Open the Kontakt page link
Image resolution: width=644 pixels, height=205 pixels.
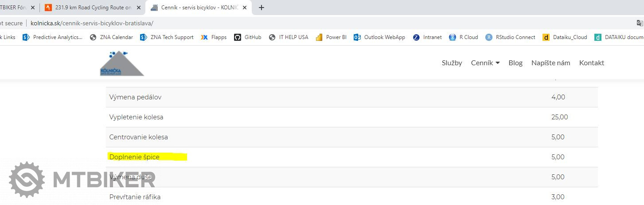(x=591, y=63)
